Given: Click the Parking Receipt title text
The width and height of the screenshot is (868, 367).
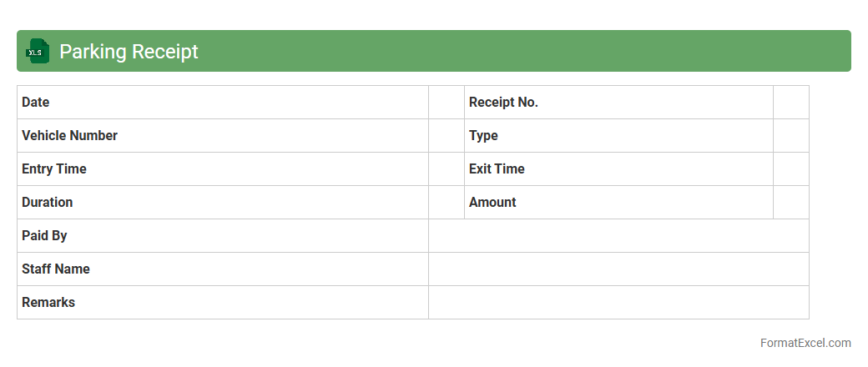Looking at the screenshot, I should pyautogui.click(x=129, y=52).
